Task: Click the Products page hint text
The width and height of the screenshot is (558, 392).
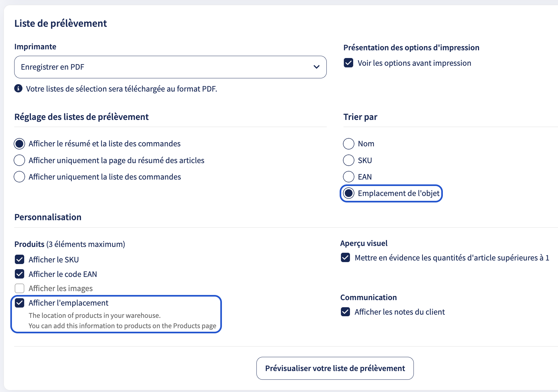Action: (x=122, y=326)
